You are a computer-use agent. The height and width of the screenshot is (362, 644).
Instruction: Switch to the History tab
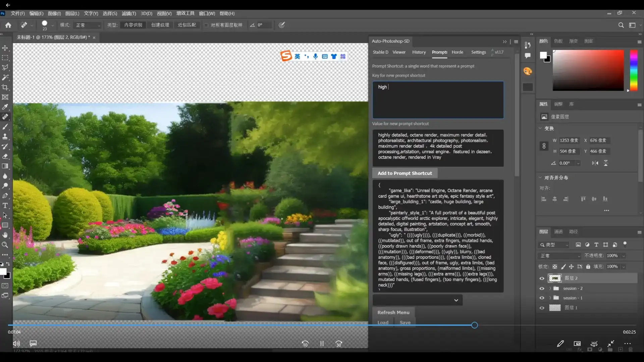(x=419, y=52)
